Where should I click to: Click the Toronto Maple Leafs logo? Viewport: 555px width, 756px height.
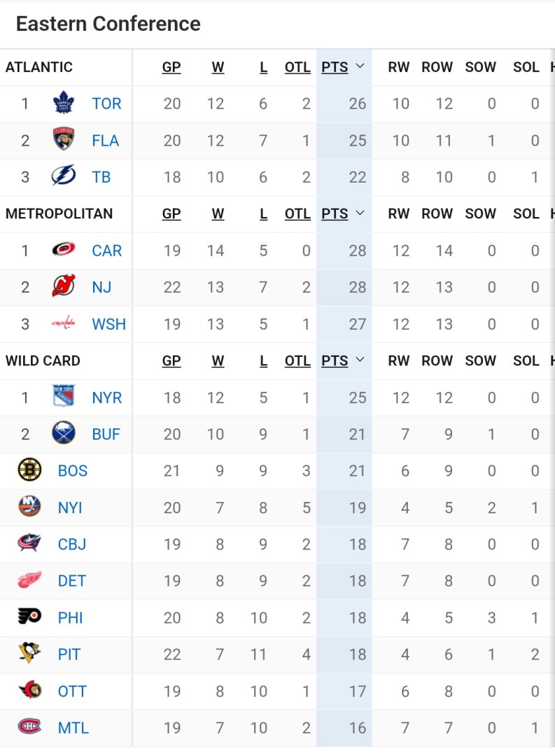tap(64, 104)
